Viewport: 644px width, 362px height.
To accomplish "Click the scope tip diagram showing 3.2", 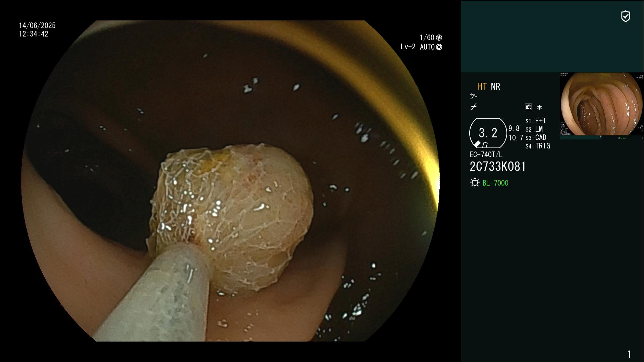I will 488,133.
